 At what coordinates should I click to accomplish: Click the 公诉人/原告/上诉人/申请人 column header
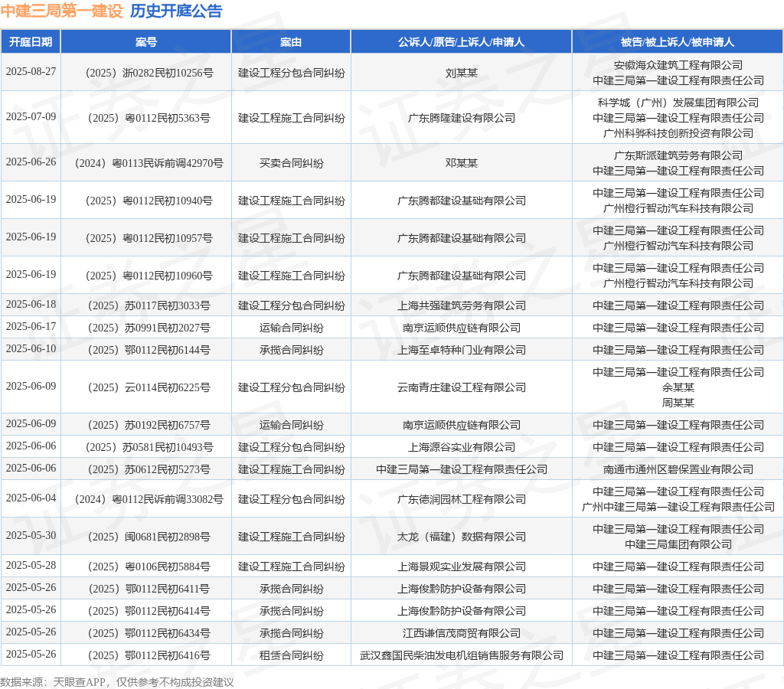coord(461,42)
